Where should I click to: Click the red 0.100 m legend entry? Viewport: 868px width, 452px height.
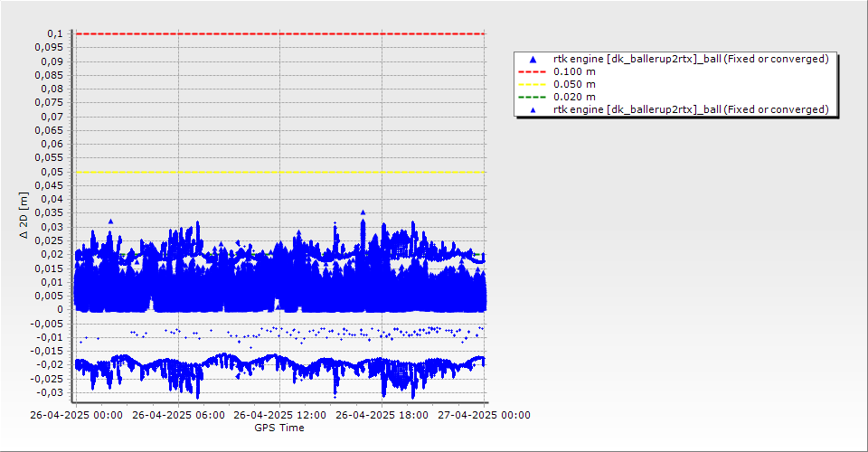[x=557, y=71]
